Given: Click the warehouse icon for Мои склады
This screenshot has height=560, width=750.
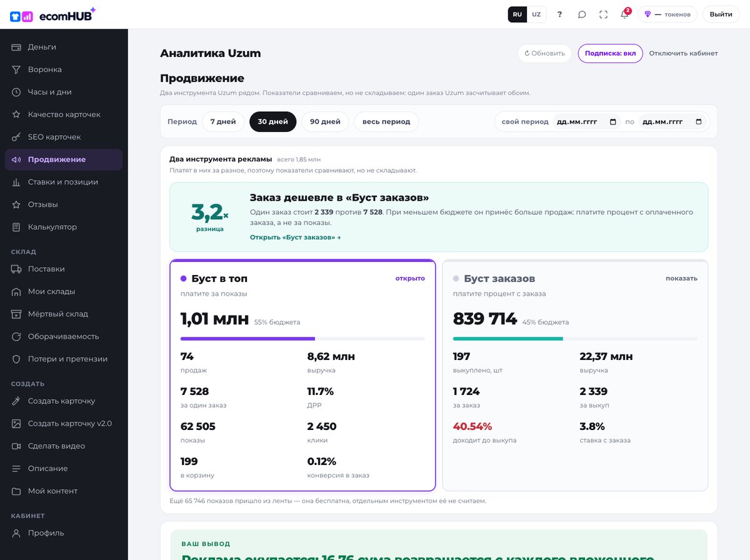Looking at the screenshot, I should [16, 291].
